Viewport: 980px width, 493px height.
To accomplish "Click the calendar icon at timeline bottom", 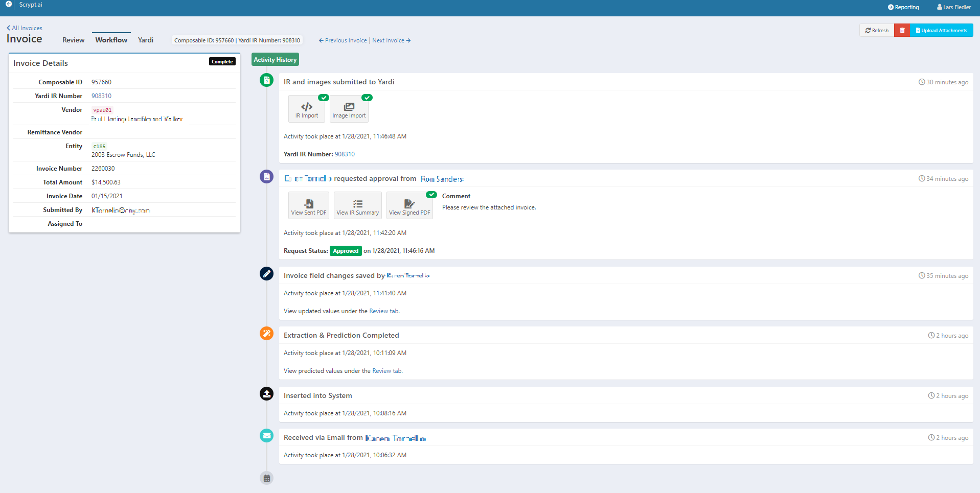I will coord(266,478).
